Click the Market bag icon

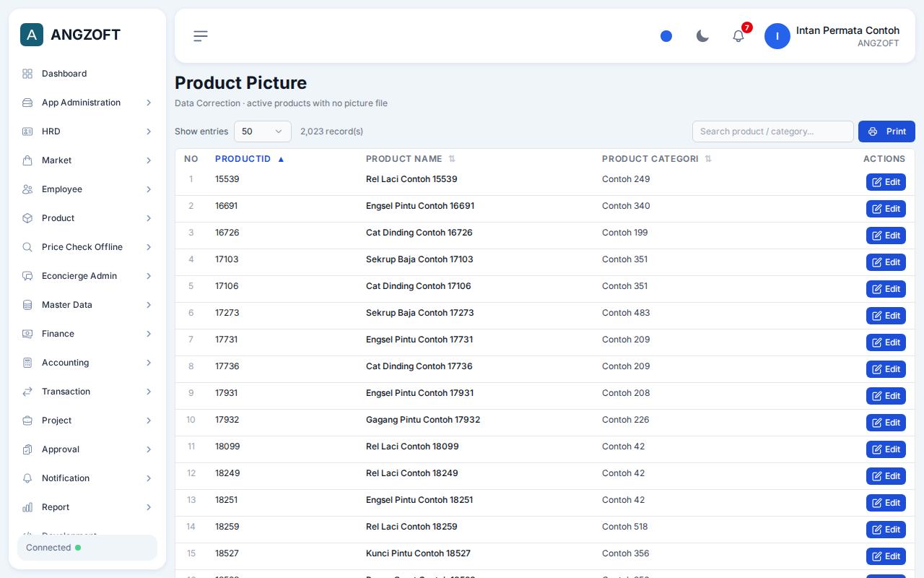point(27,160)
